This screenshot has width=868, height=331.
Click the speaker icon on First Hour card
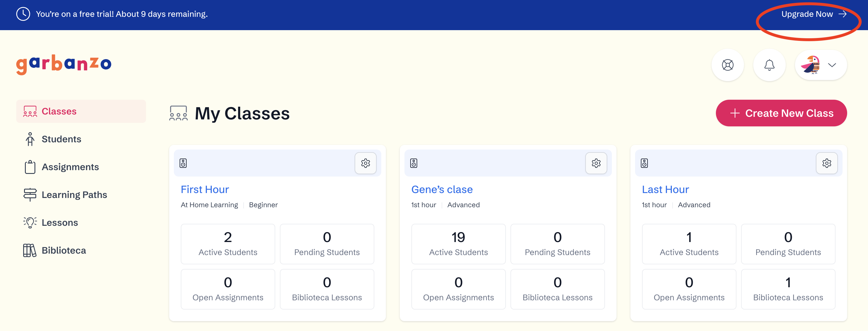(183, 163)
